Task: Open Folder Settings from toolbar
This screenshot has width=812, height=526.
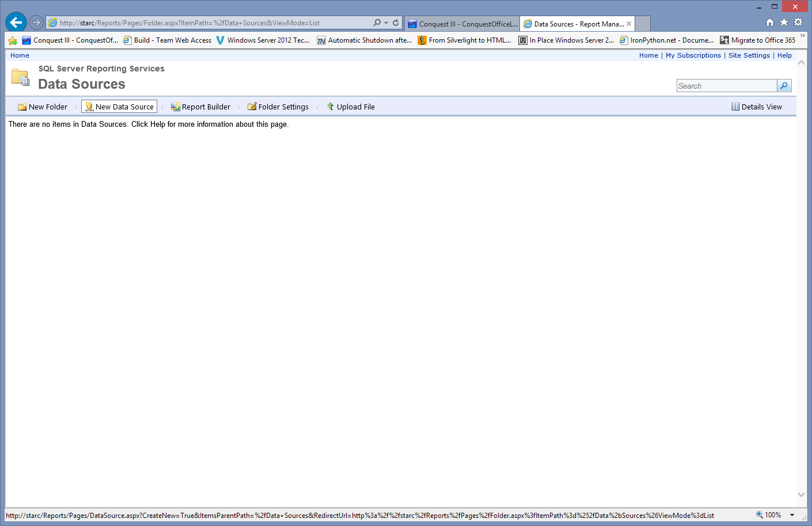Action: click(278, 107)
